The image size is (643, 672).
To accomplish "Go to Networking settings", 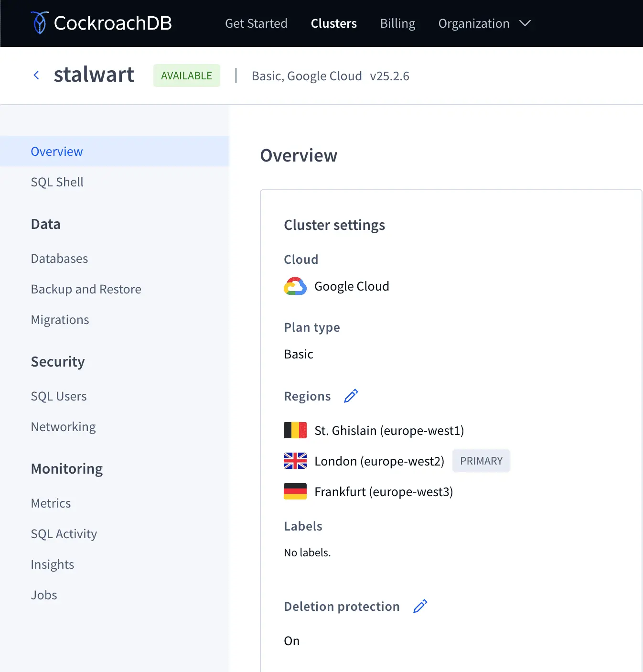I will tap(63, 427).
